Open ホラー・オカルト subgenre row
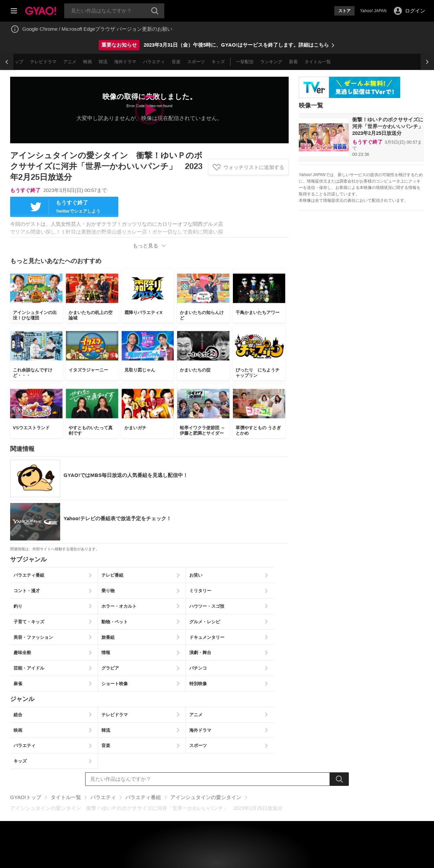This screenshot has height=868, width=434. point(142,606)
